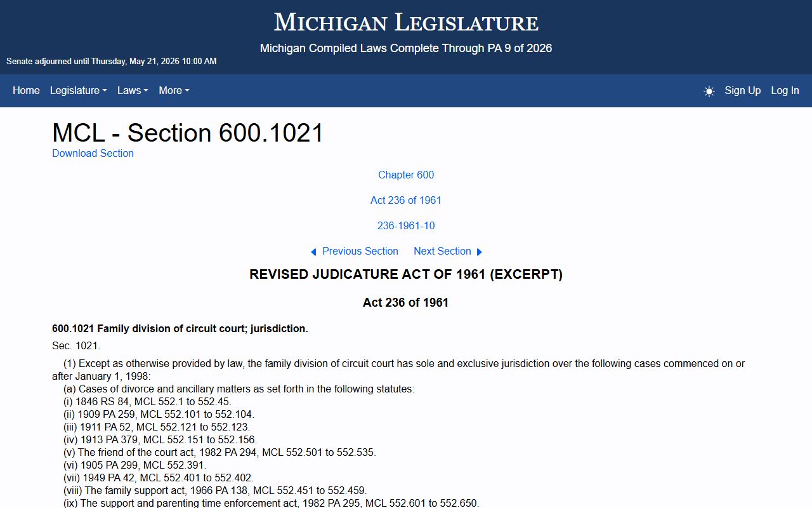The height and width of the screenshot is (508, 812).
Task: Open the Legislature dropdown menu
Action: click(78, 91)
